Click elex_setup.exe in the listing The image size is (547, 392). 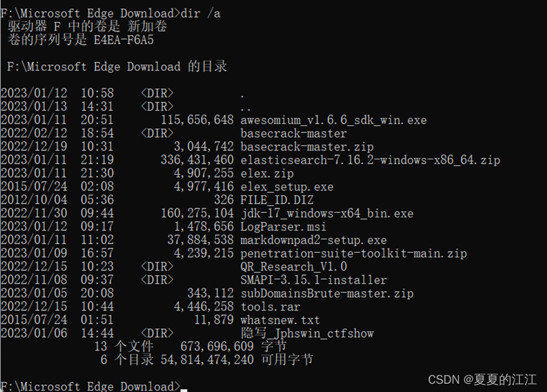pyautogui.click(x=286, y=187)
